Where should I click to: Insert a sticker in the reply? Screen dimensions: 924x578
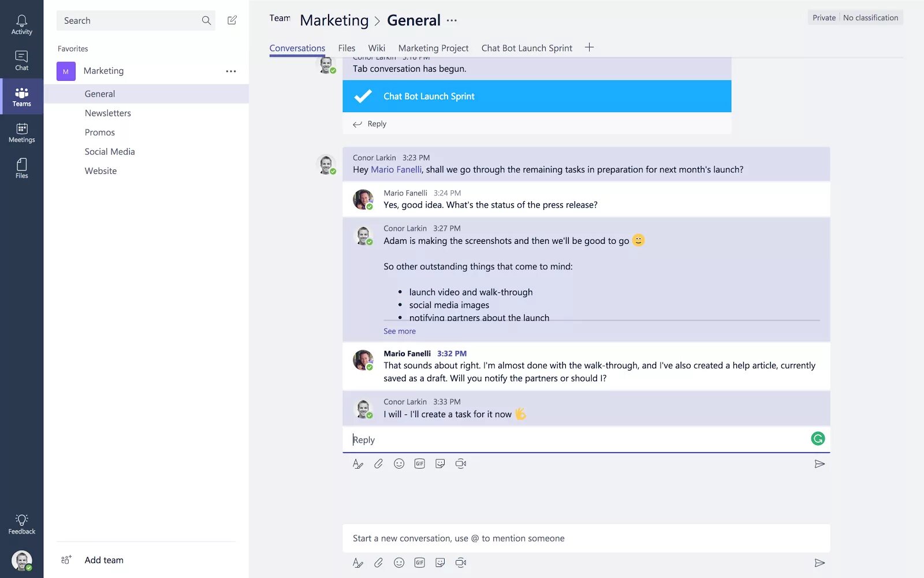pos(440,464)
